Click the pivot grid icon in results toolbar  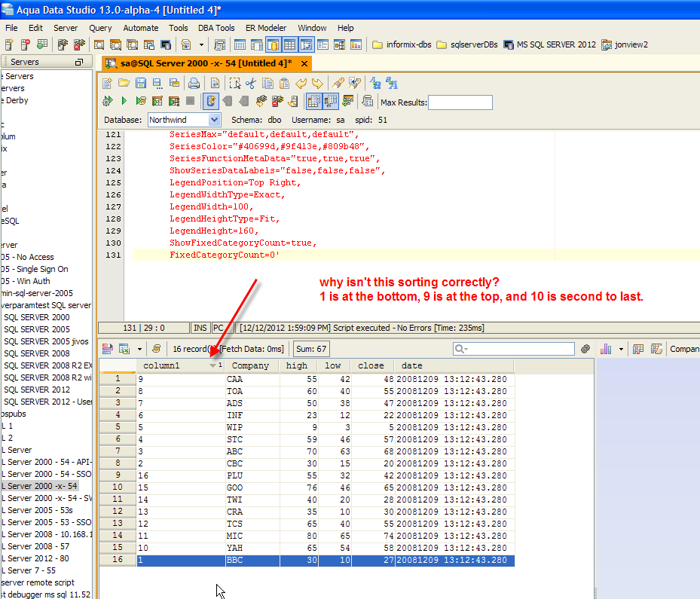pos(638,349)
